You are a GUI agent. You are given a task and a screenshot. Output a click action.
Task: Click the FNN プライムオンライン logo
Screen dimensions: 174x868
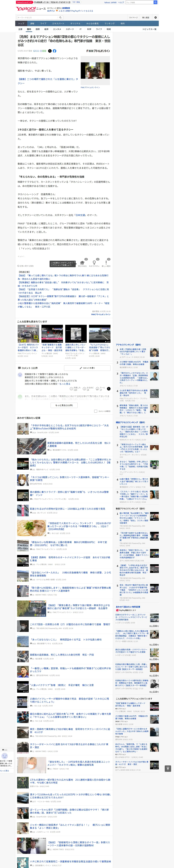[98, 51]
